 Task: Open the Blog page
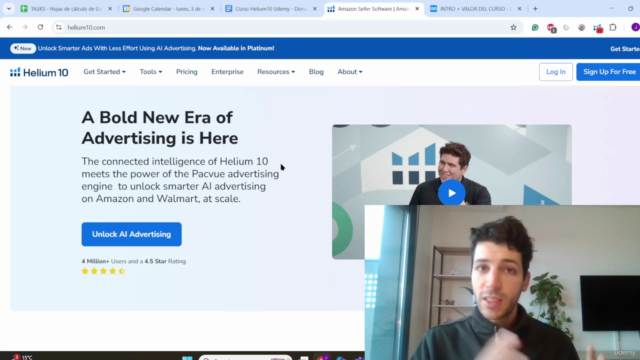tap(316, 72)
